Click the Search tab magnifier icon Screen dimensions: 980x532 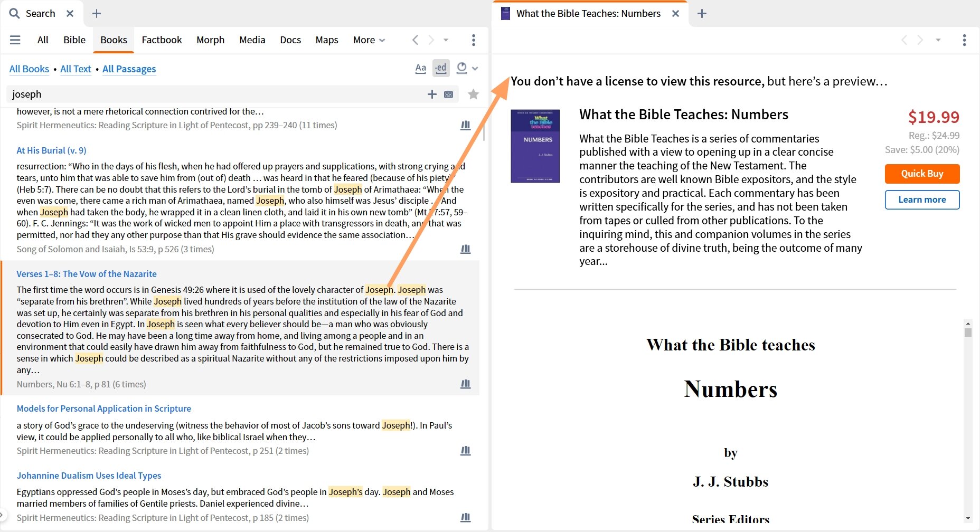pyautogui.click(x=14, y=14)
